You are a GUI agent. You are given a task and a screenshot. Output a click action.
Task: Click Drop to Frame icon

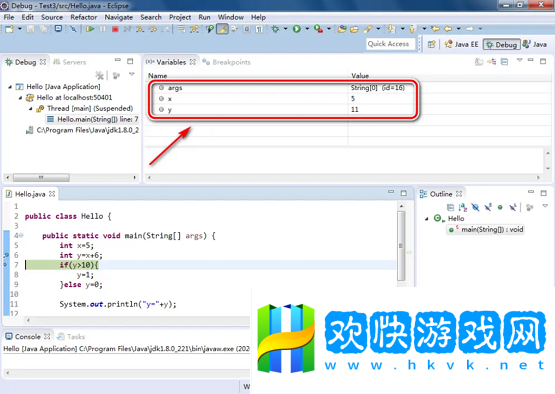[x=181, y=29]
